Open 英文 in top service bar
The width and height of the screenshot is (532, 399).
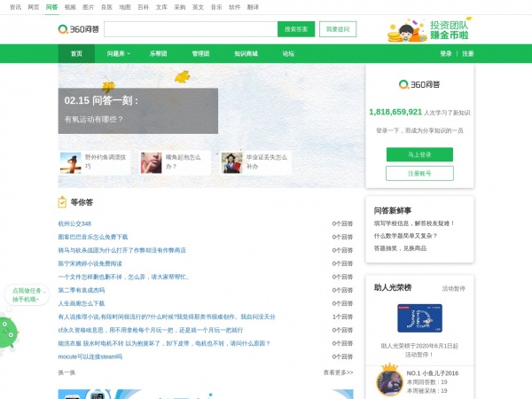click(x=198, y=7)
